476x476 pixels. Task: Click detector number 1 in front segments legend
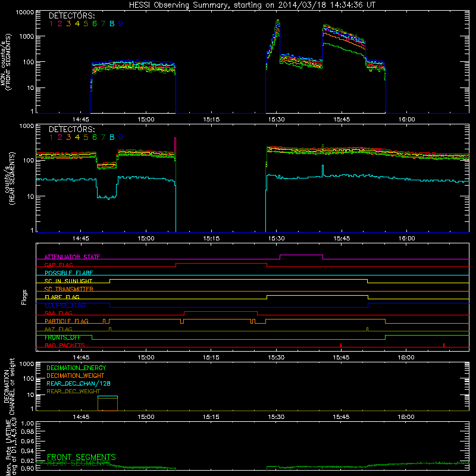(51, 24)
